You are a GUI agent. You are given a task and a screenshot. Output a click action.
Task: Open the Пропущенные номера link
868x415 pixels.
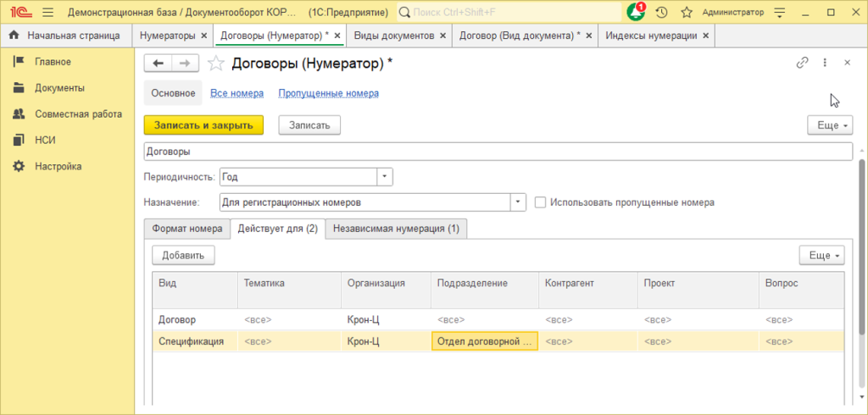coord(328,93)
